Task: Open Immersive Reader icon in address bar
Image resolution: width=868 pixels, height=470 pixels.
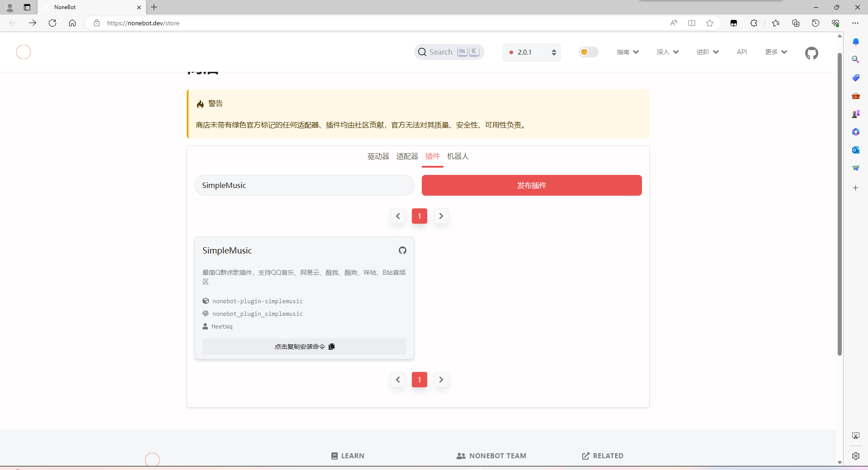Action: pyautogui.click(x=692, y=23)
